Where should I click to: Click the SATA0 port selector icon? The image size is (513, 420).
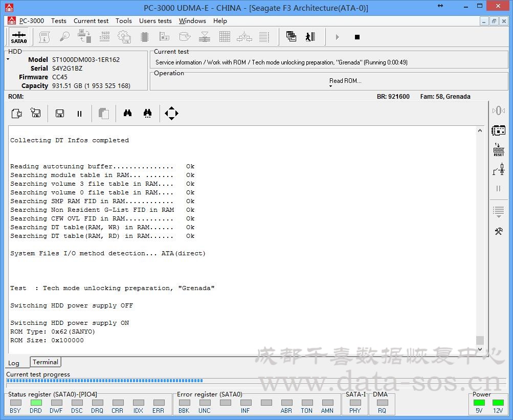[19, 37]
